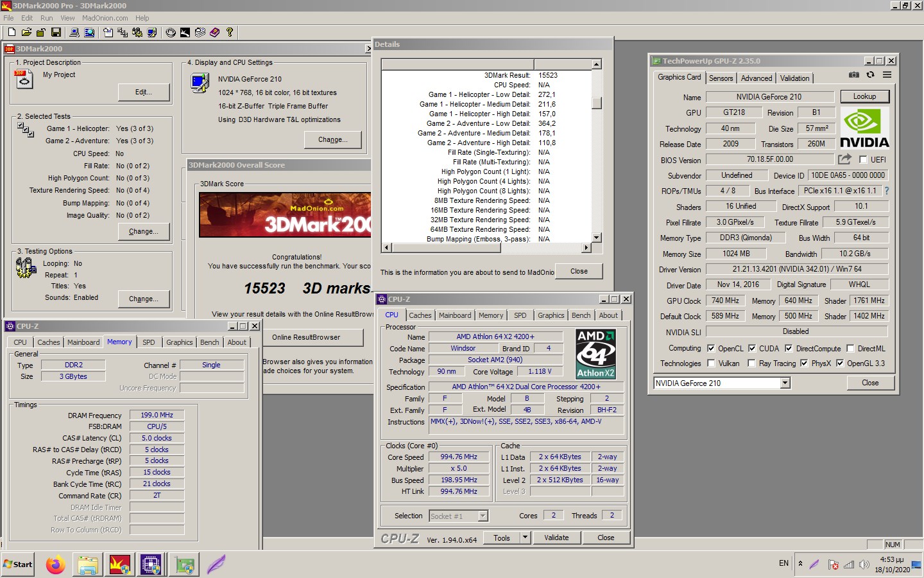
Task: Click the purple help book toolbar icon
Action: tap(215, 32)
